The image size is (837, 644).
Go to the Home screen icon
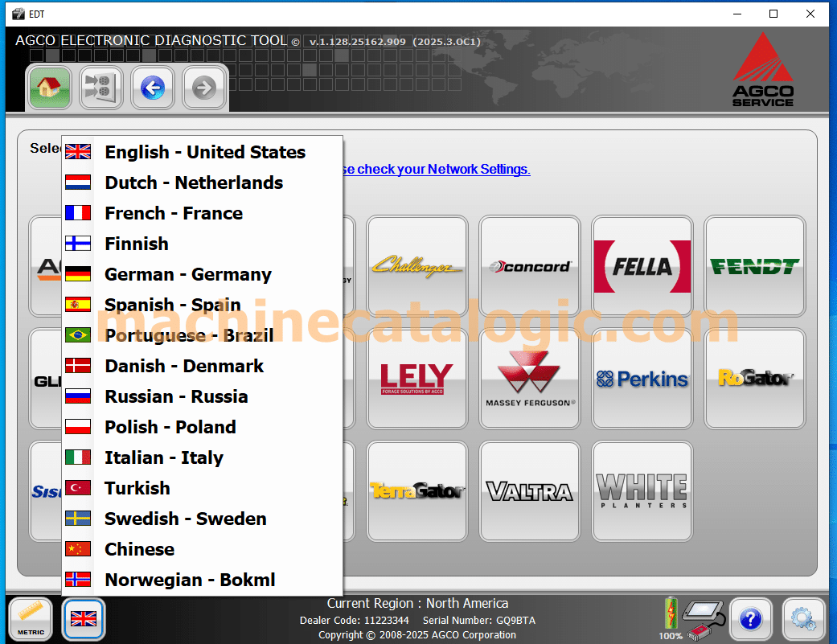click(49, 88)
